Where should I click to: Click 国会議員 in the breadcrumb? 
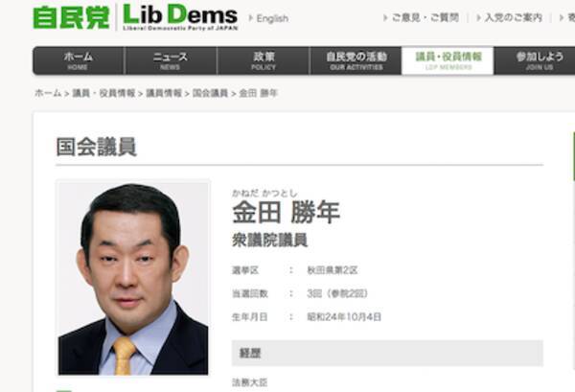(x=210, y=93)
